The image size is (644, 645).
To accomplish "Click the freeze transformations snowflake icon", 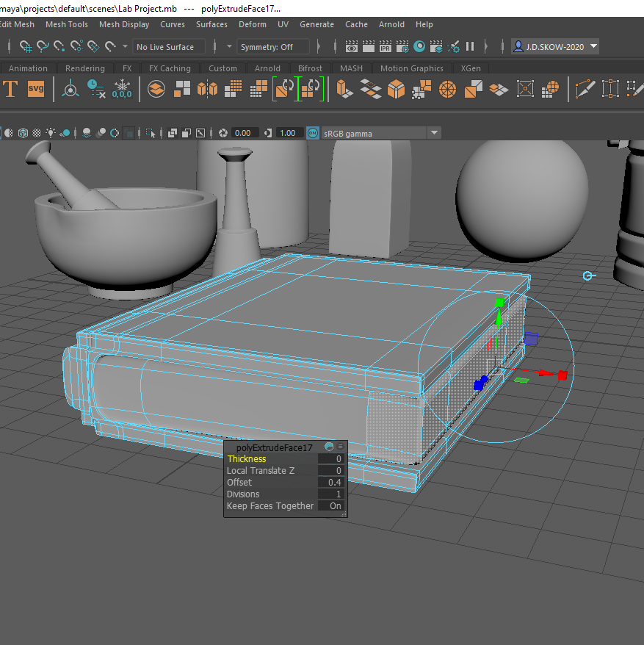I will (122, 90).
